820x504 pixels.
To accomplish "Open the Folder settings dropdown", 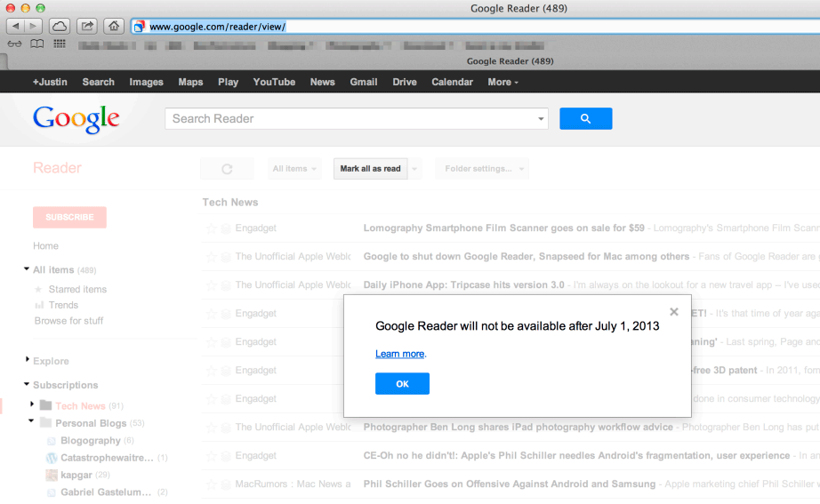I will pos(482,169).
